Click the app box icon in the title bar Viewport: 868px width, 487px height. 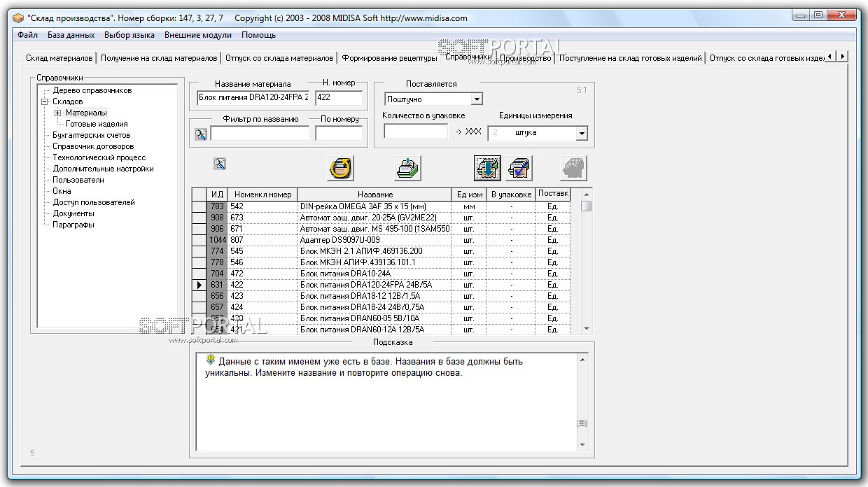pyautogui.click(x=18, y=18)
